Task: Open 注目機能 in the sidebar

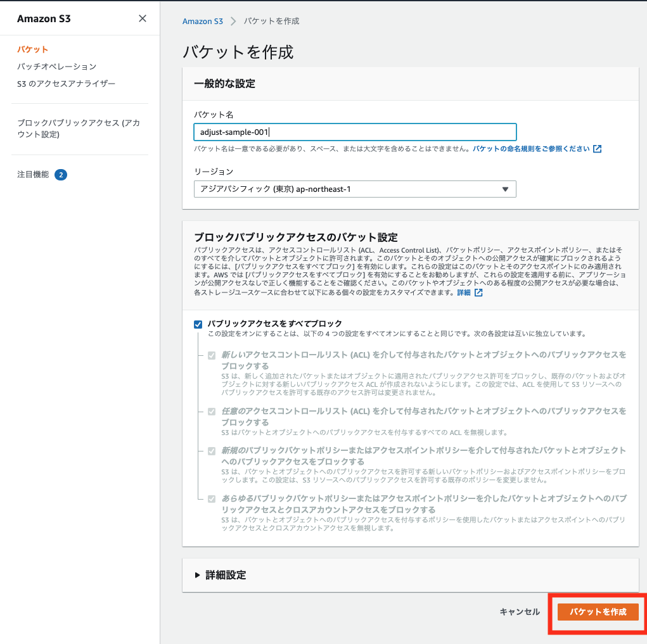Action: [33, 174]
